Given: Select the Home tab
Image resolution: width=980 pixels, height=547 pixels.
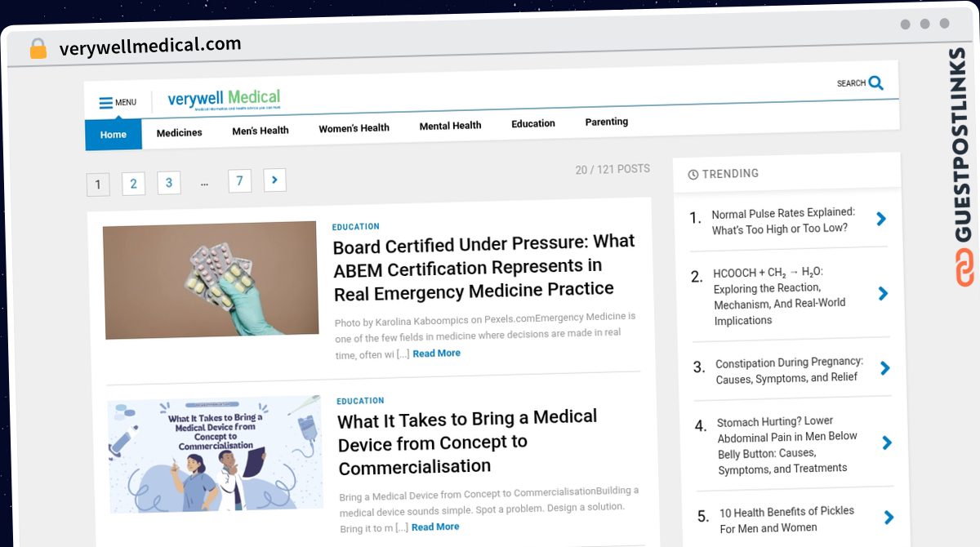Looking at the screenshot, I should [x=114, y=135].
